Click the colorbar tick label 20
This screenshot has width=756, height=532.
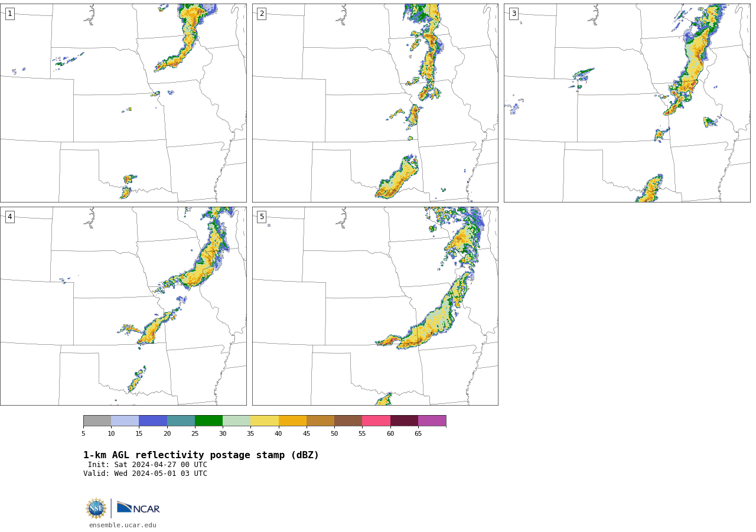click(167, 434)
